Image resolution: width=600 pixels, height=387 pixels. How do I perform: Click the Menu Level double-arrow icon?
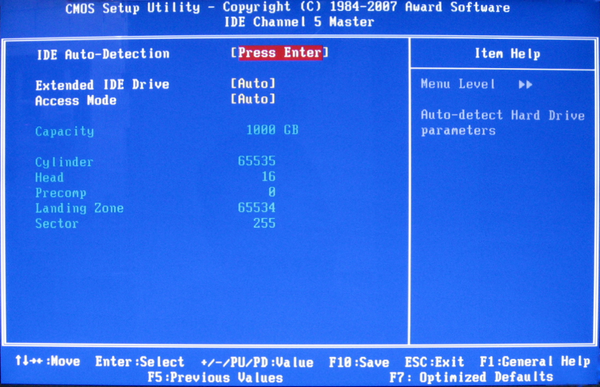[525, 84]
